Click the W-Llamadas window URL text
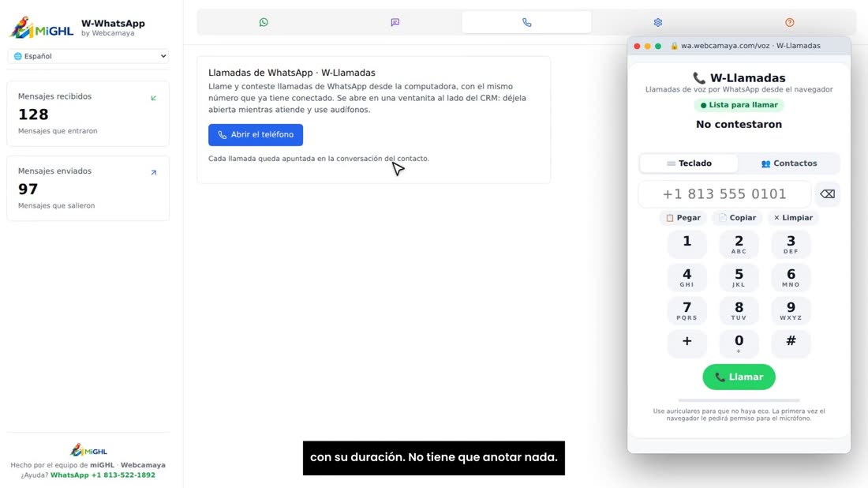 click(750, 46)
